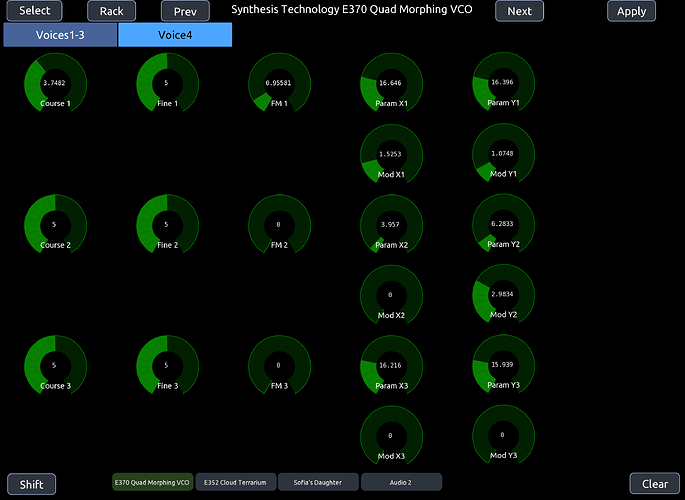
Task: Open the Rack view
Action: [111, 11]
